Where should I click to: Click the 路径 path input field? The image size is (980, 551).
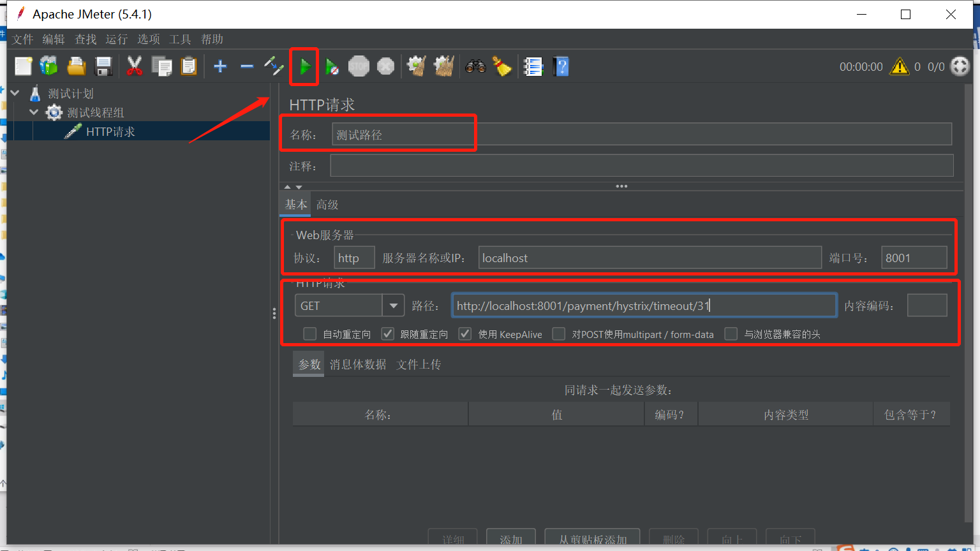coord(644,305)
